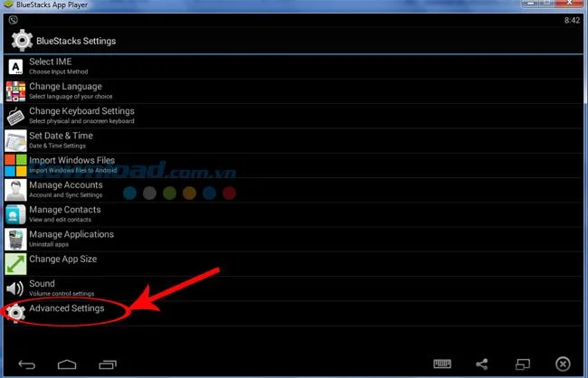The width and height of the screenshot is (588, 378).
Task: Close the BlueStacks App Player window
Action: 569,4
